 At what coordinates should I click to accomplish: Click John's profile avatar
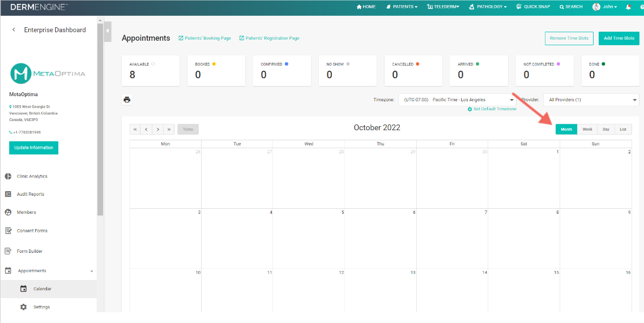pyautogui.click(x=596, y=7)
